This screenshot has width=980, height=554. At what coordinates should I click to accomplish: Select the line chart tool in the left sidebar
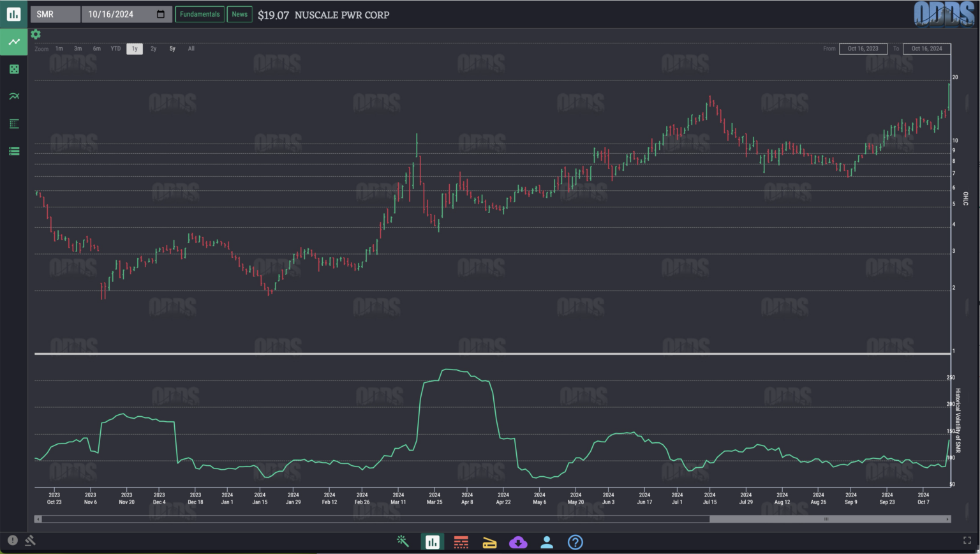pos(13,41)
